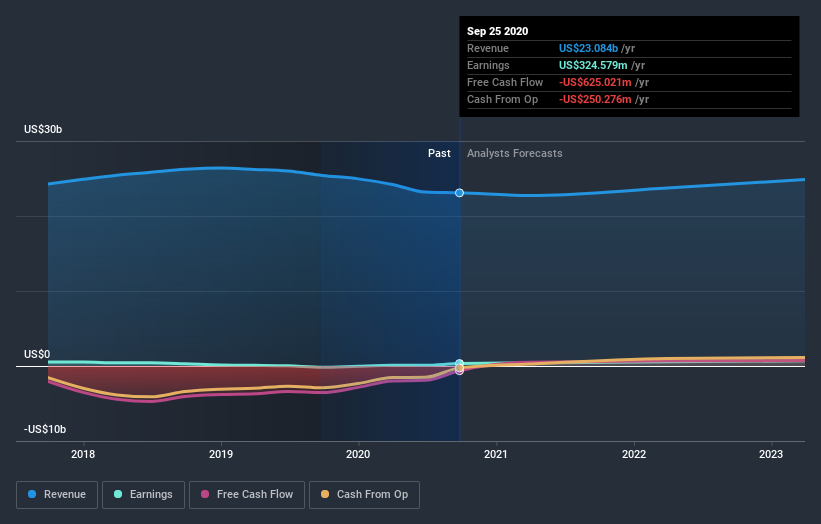Click the 2021 x-axis label

[x=496, y=454]
